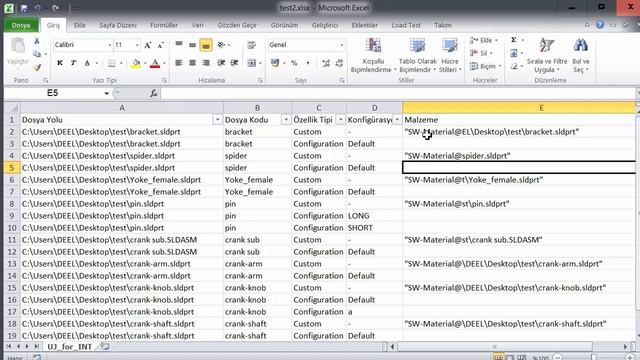The image size is (640, 360).
Task: Switch to Sayfa Düzeni tab
Action: (x=118, y=25)
